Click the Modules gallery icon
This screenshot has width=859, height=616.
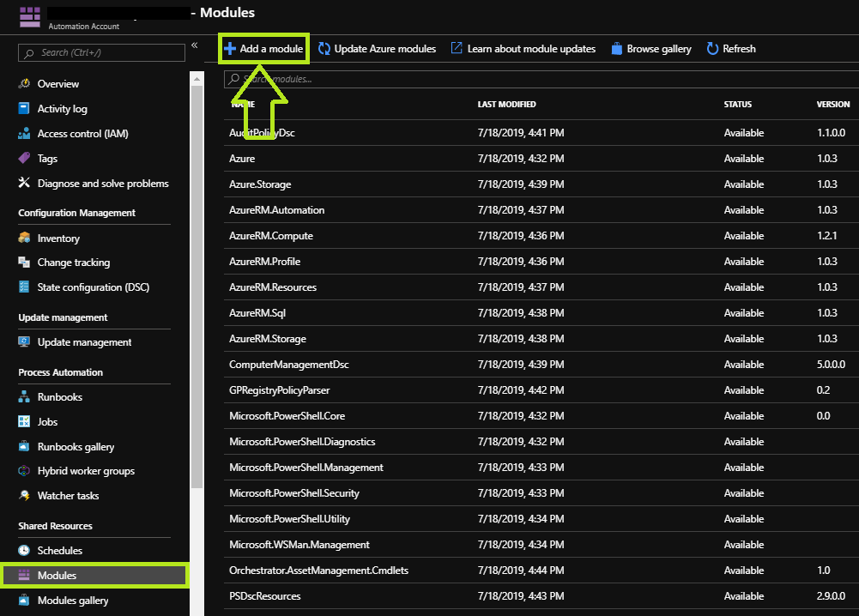[24, 600]
